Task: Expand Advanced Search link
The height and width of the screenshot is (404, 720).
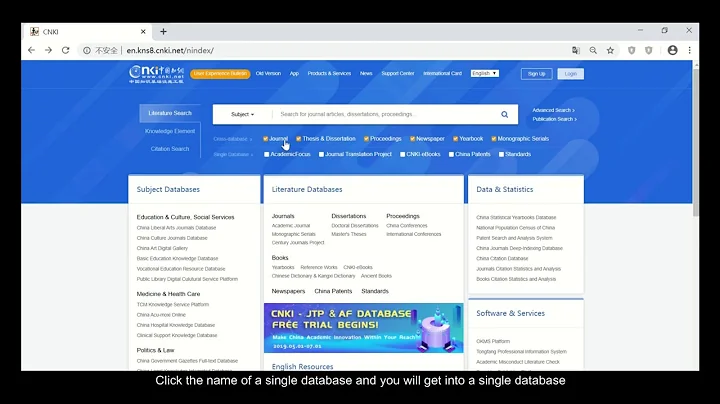Action: tap(553, 110)
